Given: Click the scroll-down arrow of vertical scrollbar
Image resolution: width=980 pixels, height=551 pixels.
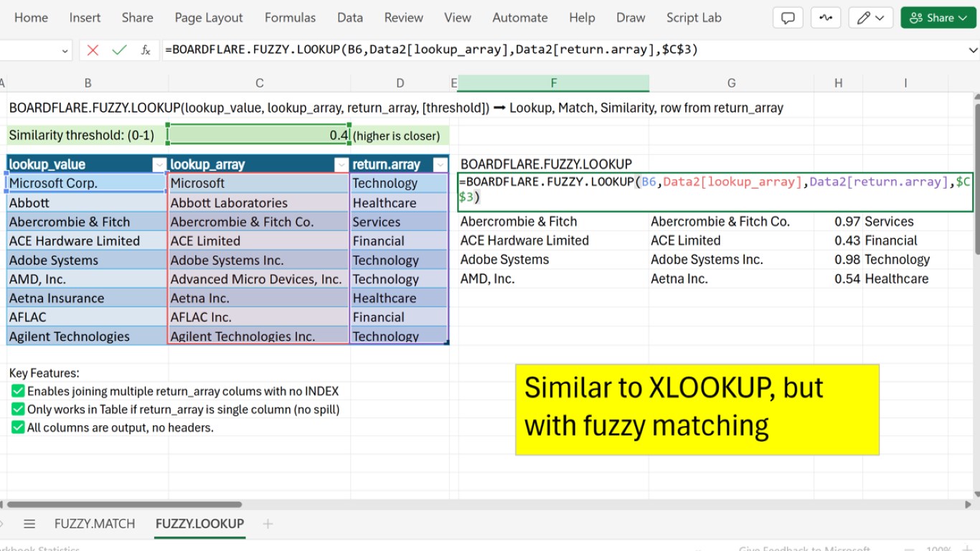Looking at the screenshot, I should pyautogui.click(x=976, y=494).
